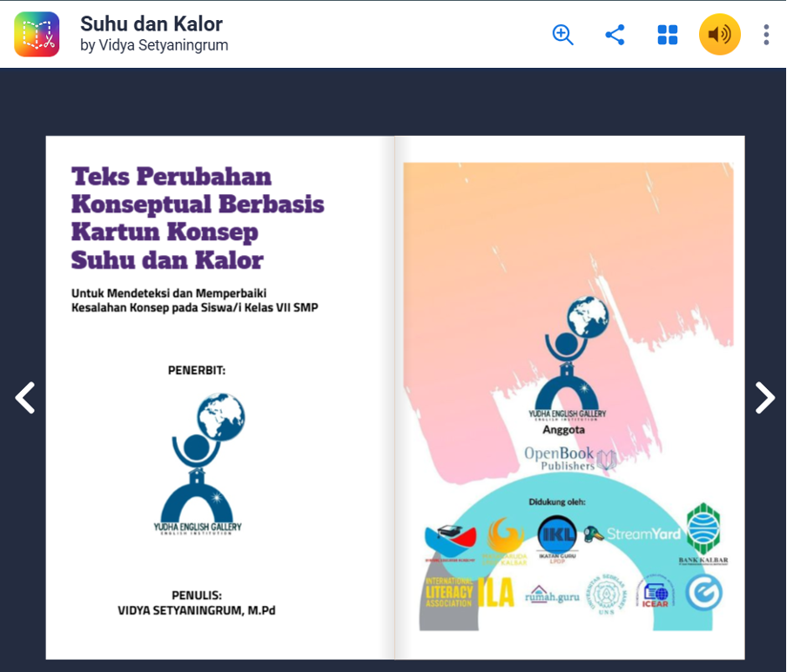Click the Yudha English Gallery logo on right page
Image resolution: width=787 pixels, height=672 pixels.
(567, 358)
